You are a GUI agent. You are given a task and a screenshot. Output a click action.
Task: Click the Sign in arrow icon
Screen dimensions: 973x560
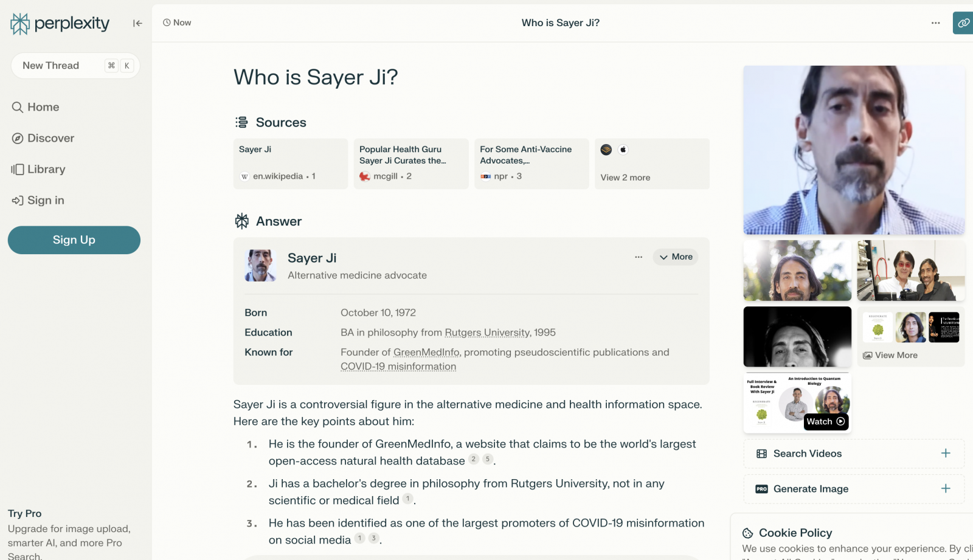[x=18, y=201]
